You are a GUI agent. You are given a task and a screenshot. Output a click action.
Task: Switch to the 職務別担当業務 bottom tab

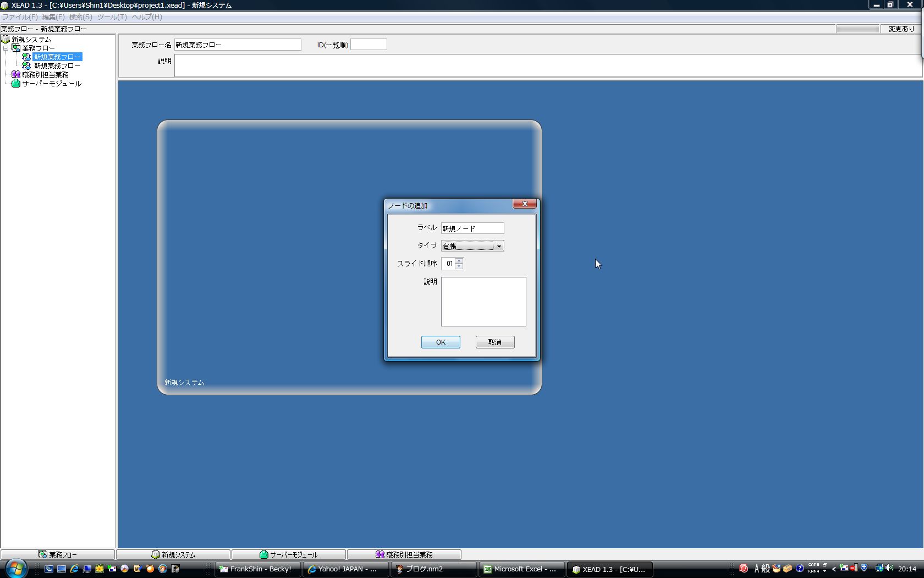coord(404,554)
